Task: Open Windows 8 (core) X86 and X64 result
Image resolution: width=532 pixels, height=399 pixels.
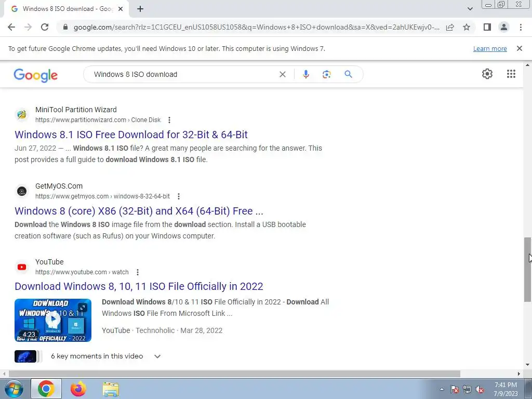Action: (139, 211)
